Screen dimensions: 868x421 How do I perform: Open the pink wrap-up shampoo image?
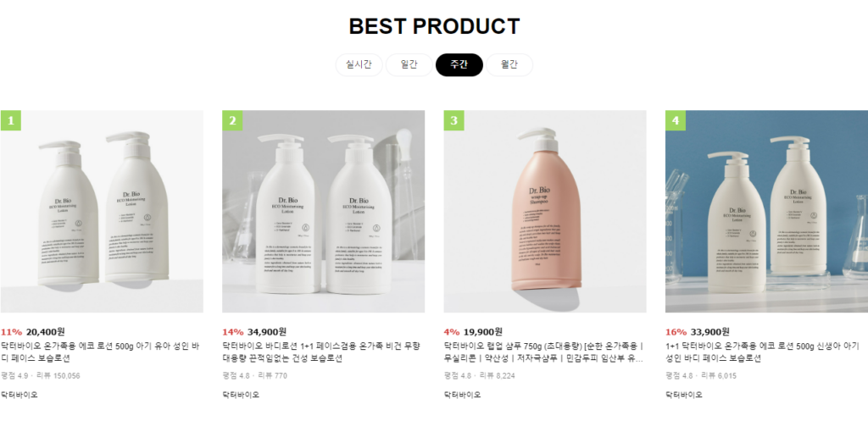coord(545,211)
